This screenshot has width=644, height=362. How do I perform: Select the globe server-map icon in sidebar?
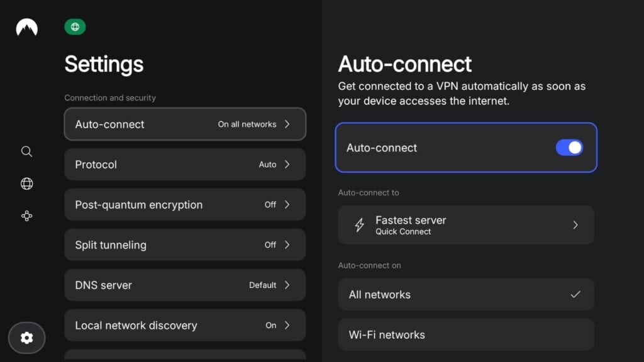click(26, 184)
